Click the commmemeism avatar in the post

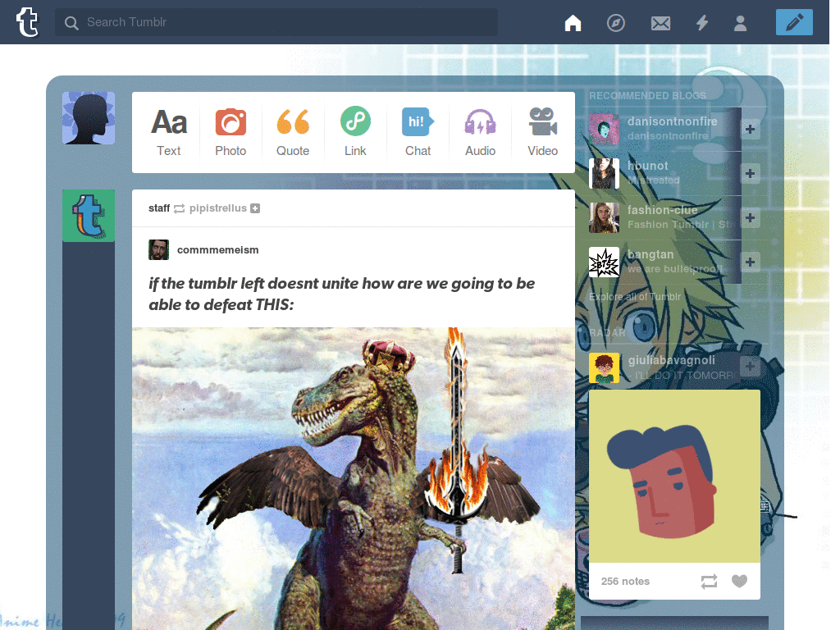tap(158, 249)
